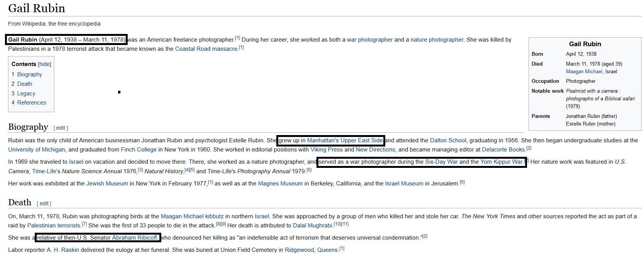Edit the Biography section
644x256 pixels.
61,128
